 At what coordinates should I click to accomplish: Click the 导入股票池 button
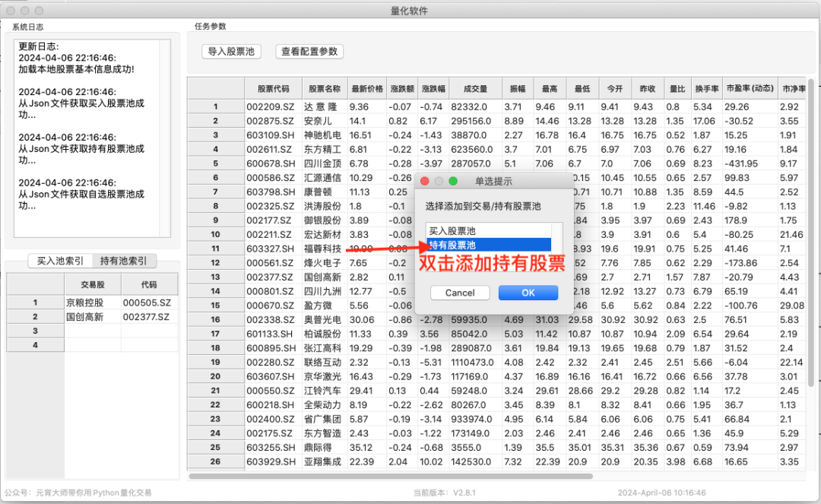tap(231, 52)
